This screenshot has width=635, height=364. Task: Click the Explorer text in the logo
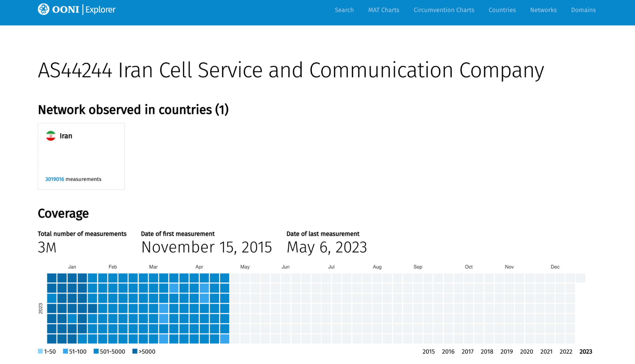point(100,10)
